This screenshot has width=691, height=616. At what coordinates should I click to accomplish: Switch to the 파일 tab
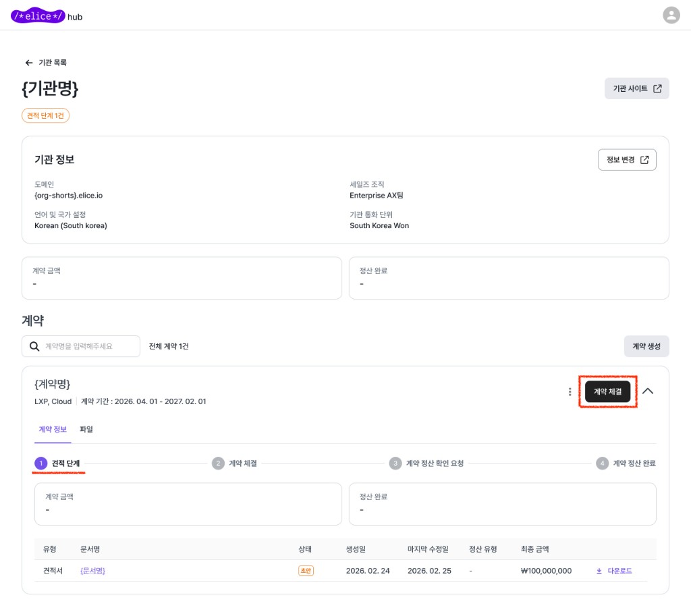[86, 429]
